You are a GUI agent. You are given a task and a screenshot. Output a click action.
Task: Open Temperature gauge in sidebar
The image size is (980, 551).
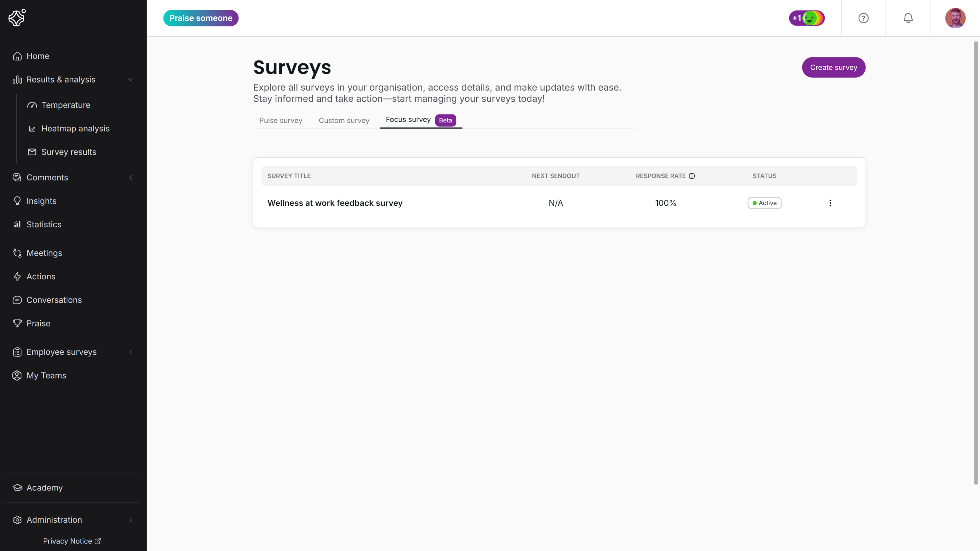click(65, 105)
